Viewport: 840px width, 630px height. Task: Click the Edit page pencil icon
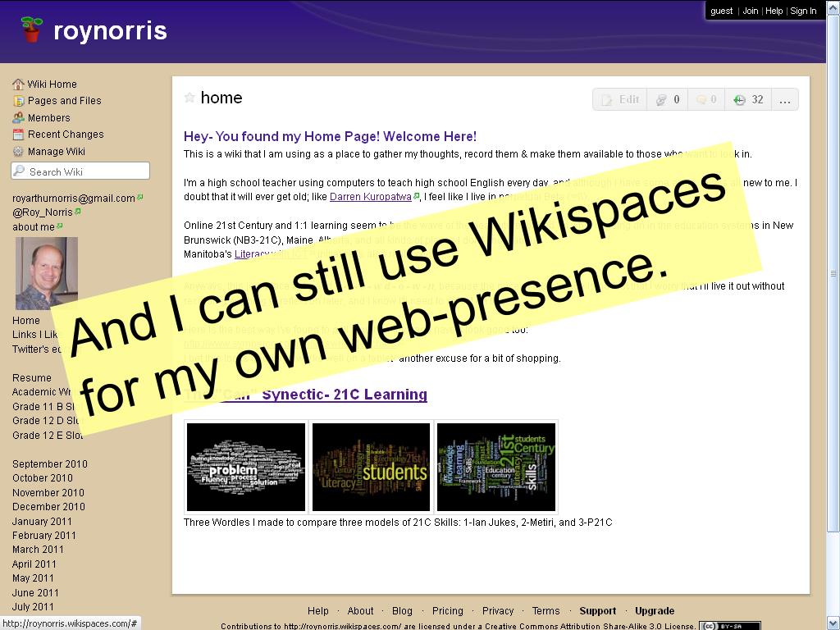pyautogui.click(x=606, y=99)
